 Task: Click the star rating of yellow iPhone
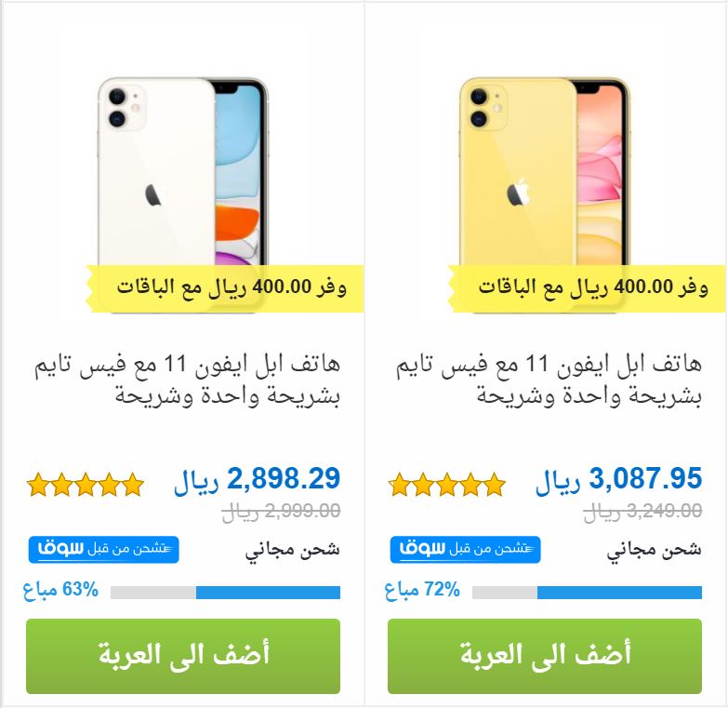pyautogui.click(x=447, y=485)
